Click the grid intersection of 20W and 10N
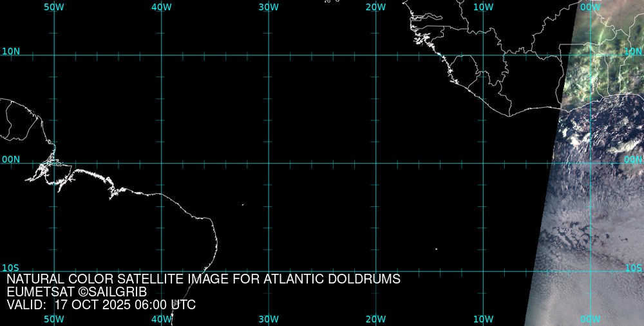Viewport: 644px width, 326px height. tap(375, 55)
